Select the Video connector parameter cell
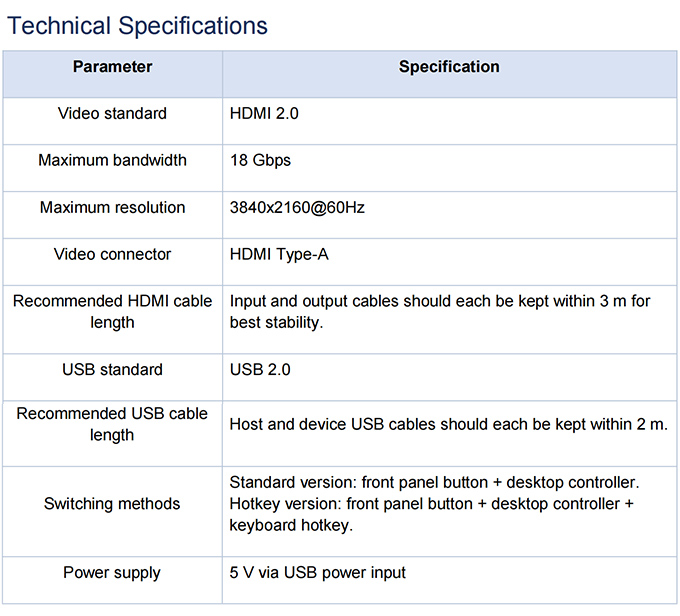Image resolution: width=680 pixels, height=616 pixels. click(113, 254)
